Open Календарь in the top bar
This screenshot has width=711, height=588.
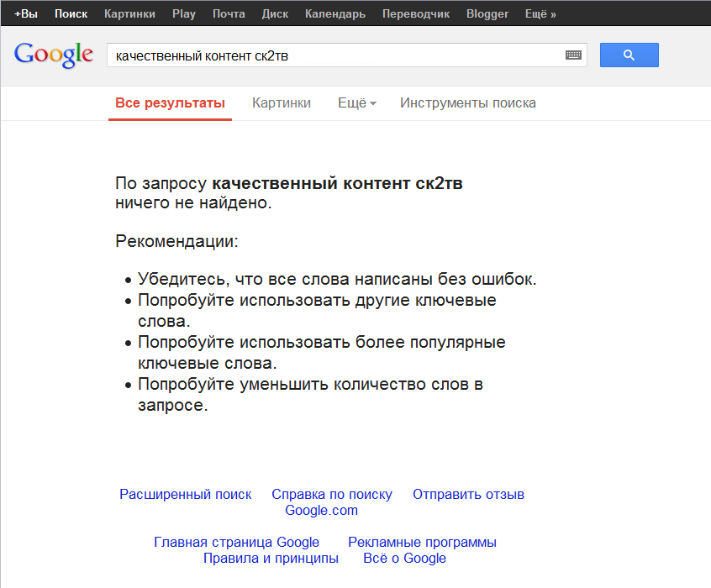pos(335,13)
